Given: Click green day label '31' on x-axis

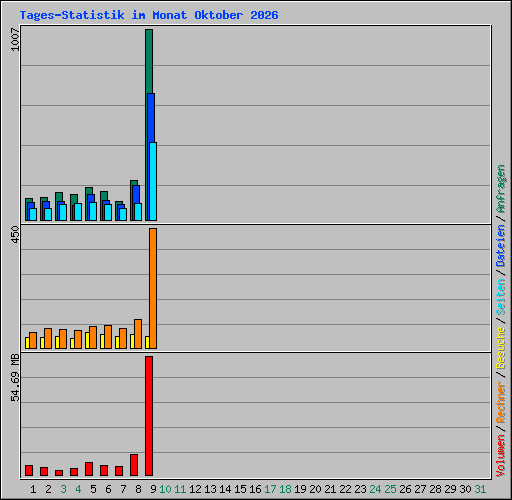Looking at the screenshot, I should pyautogui.click(x=480, y=489).
